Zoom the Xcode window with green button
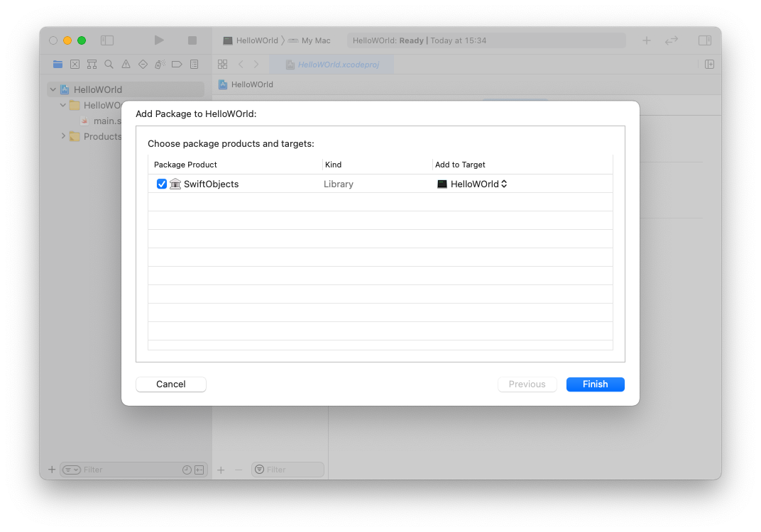This screenshot has height=532, width=761. 82,40
